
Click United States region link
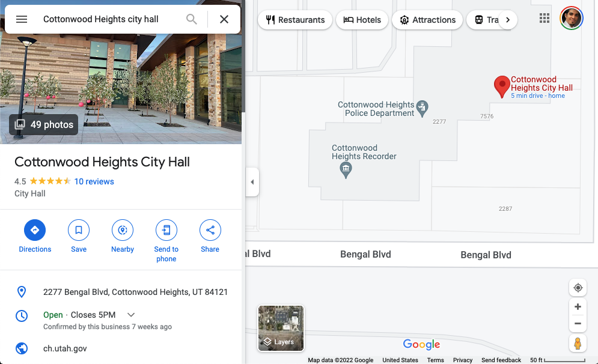[x=400, y=360]
